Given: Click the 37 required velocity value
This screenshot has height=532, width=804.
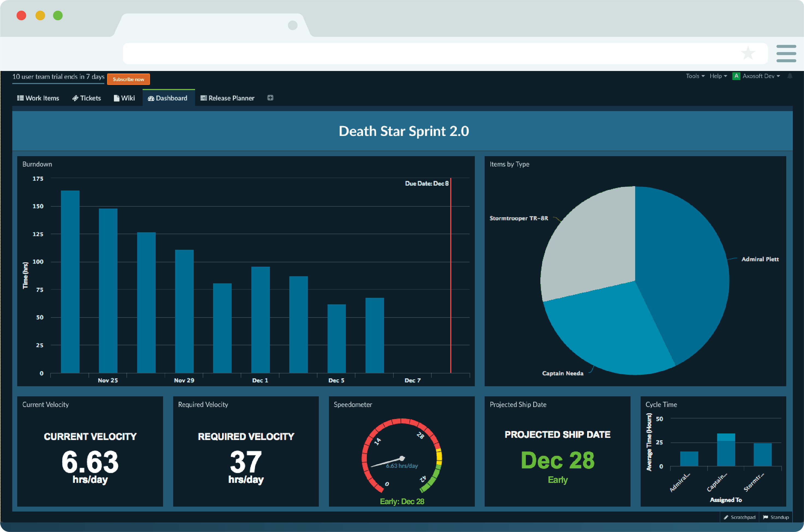Looking at the screenshot, I should click(x=246, y=461).
